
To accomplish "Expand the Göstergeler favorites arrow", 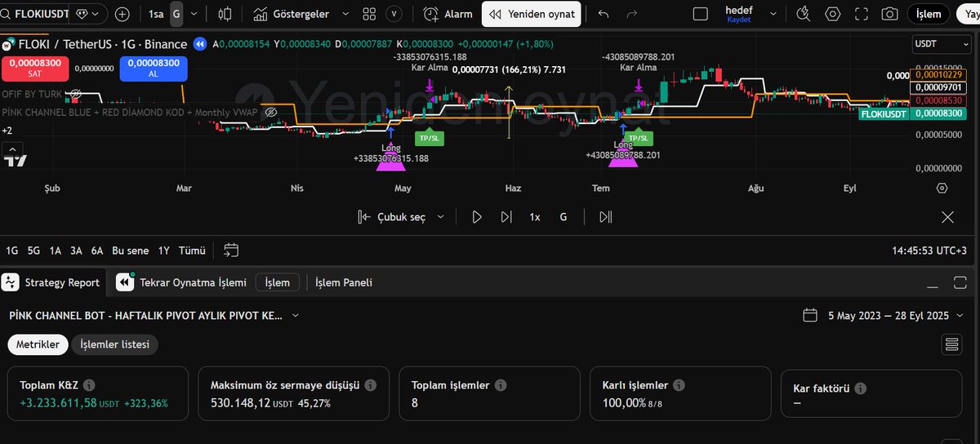I will [x=344, y=14].
